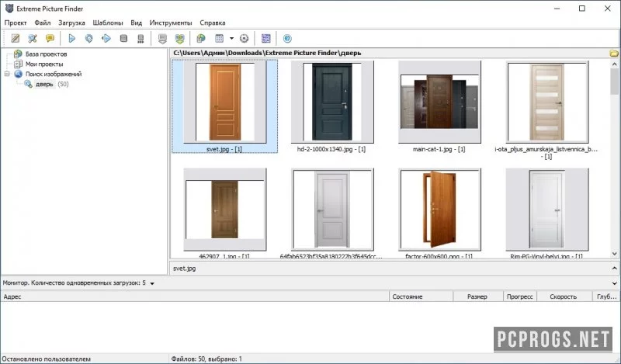Select the дверь (50) search project
This screenshot has height=364, width=621.
[51, 84]
